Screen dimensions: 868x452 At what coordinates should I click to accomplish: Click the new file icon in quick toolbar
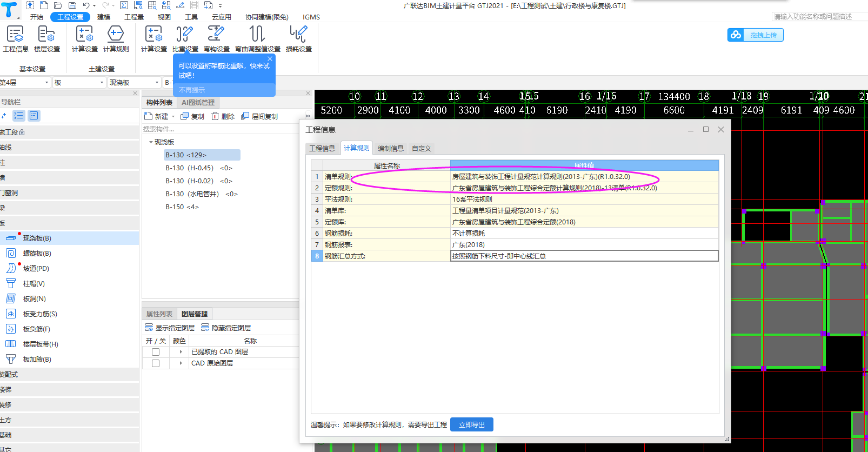click(x=44, y=5)
